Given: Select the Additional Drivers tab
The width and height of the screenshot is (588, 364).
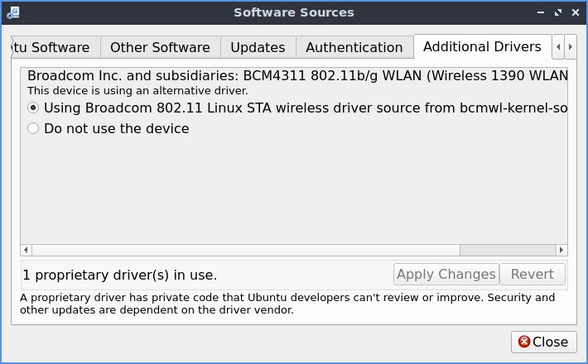Looking at the screenshot, I should tap(482, 47).
